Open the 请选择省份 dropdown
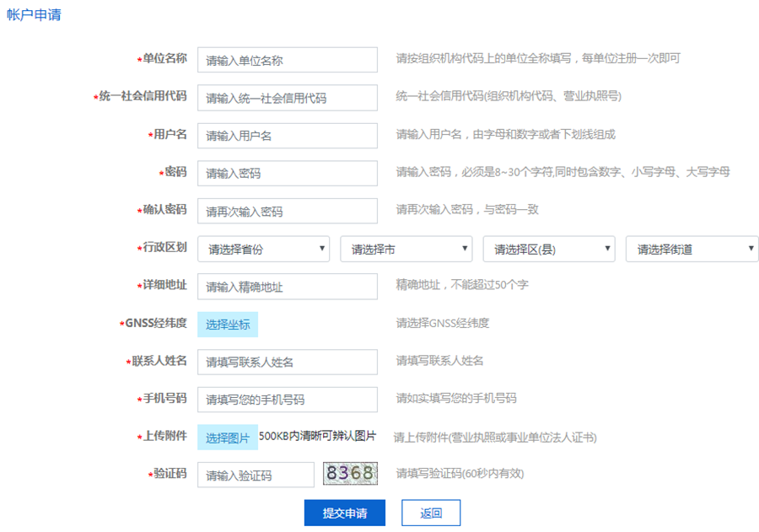Screen dimensions: 759x532 [264, 249]
